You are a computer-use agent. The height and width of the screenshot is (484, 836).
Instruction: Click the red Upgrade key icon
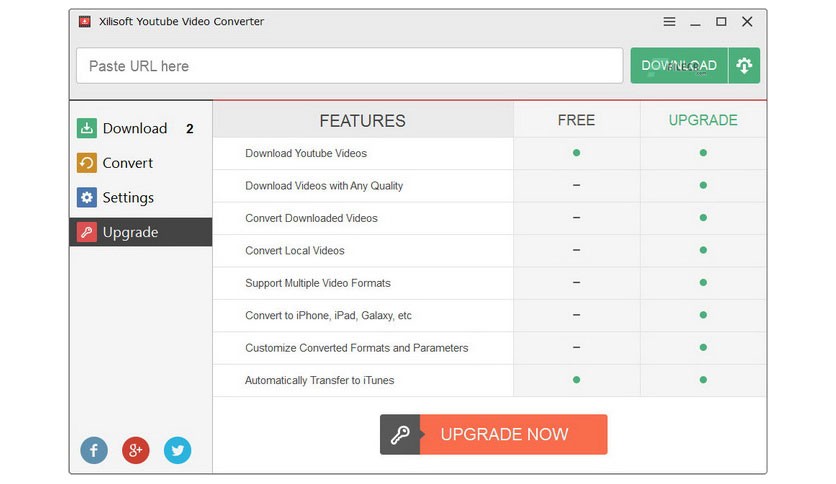click(86, 232)
